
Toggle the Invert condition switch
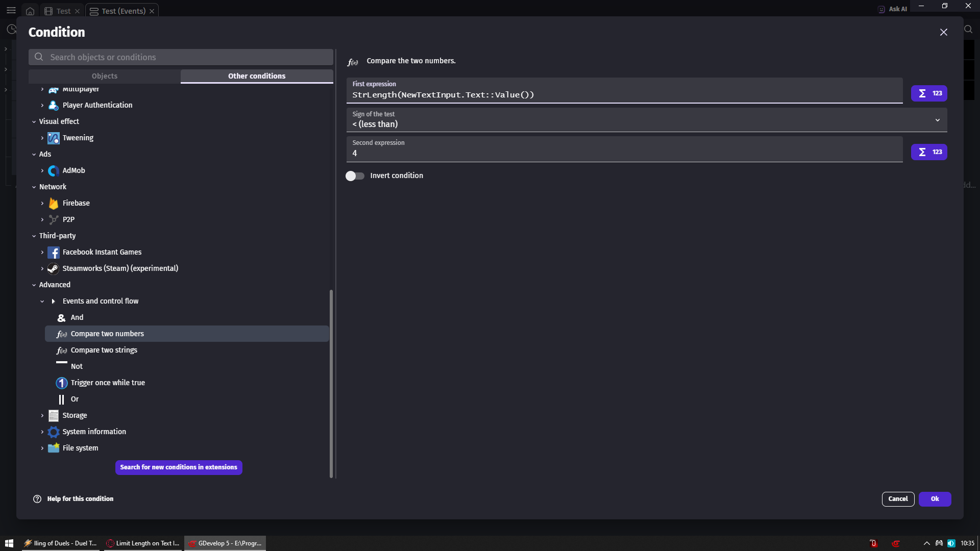coord(355,176)
